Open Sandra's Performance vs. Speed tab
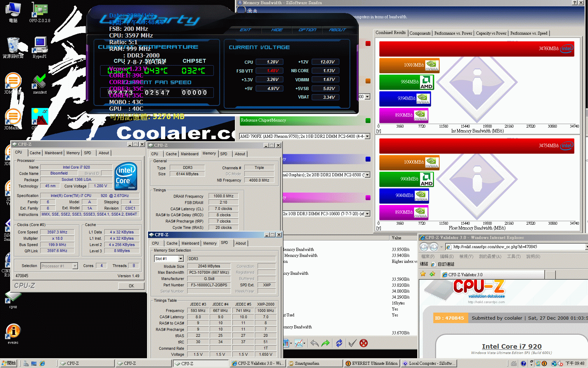 [529, 33]
